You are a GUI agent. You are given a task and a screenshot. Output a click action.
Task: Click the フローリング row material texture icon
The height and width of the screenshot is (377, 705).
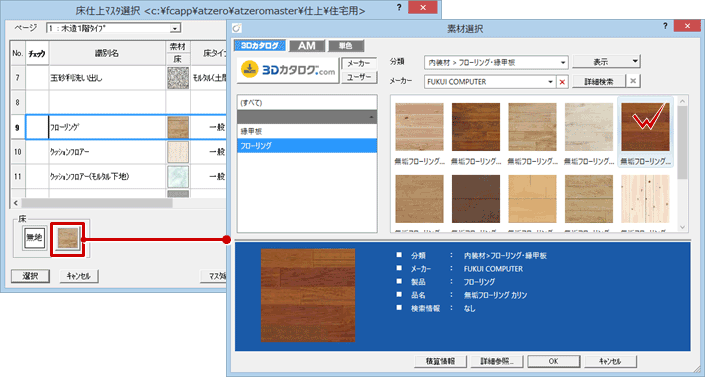click(178, 127)
